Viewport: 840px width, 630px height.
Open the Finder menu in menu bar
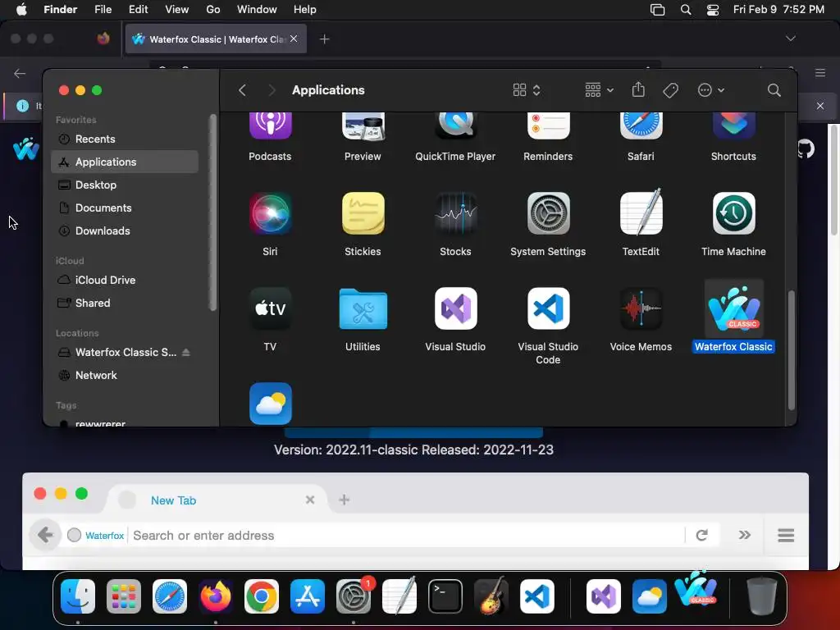click(x=60, y=9)
